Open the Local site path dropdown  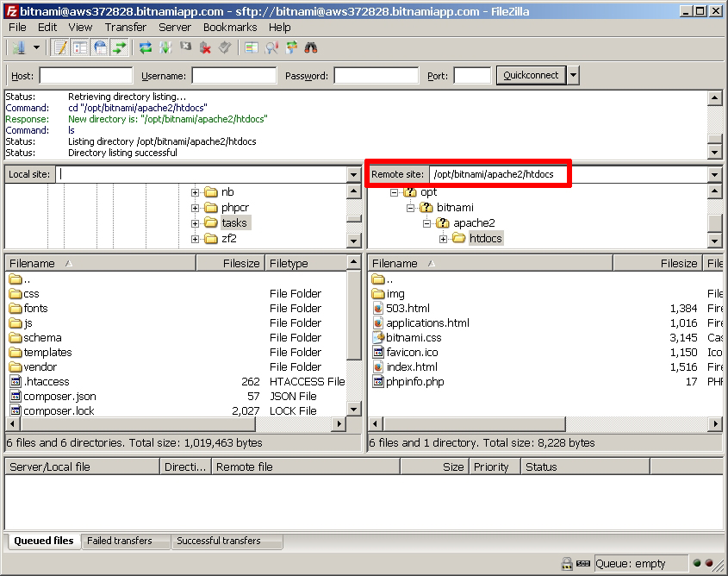coord(353,175)
